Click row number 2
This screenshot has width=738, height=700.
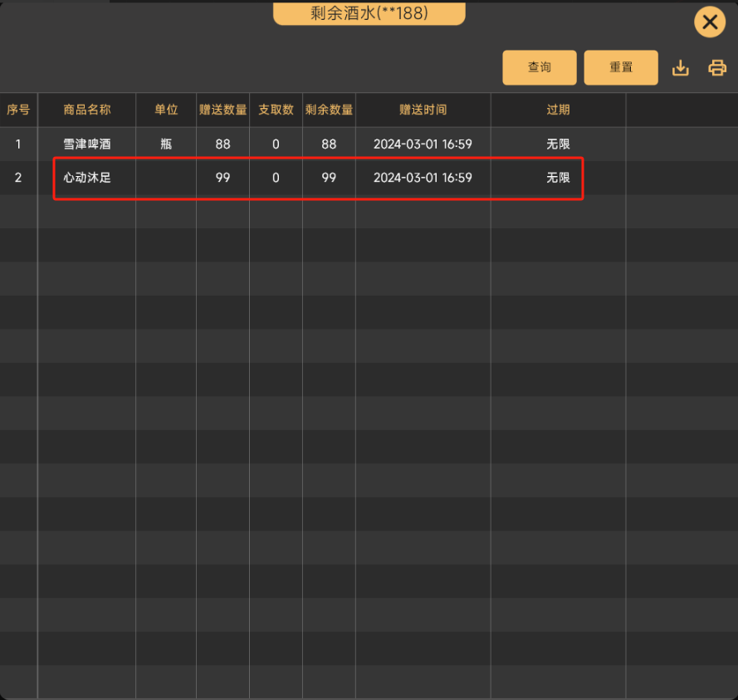(18, 178)
